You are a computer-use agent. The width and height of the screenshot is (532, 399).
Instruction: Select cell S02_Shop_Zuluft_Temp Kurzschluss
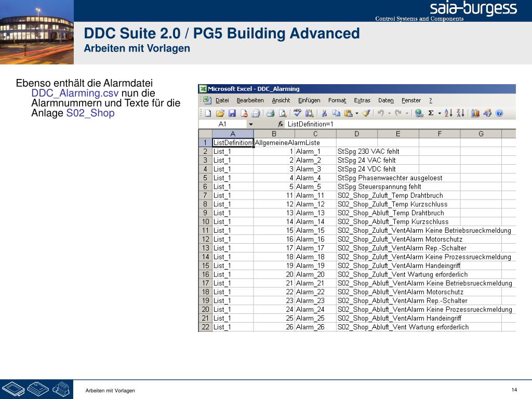tap(357, 204)
